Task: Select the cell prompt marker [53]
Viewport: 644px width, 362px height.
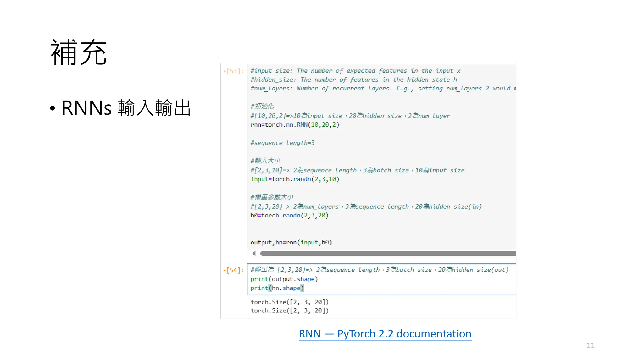Action: 235,71
